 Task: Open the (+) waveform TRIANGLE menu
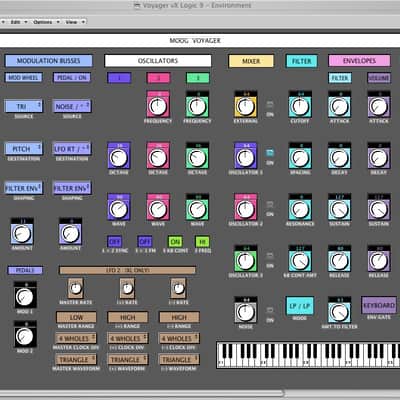tap(128, 360)
